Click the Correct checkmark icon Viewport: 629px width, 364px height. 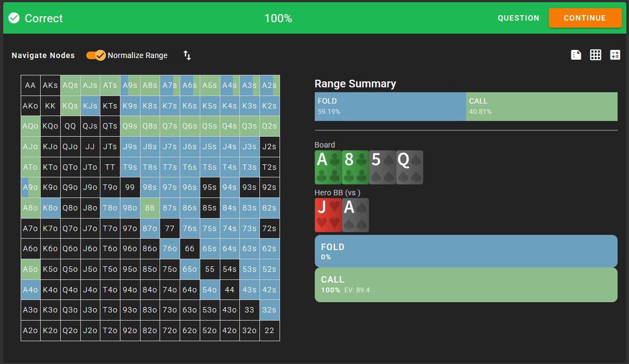tap(14, 18)
